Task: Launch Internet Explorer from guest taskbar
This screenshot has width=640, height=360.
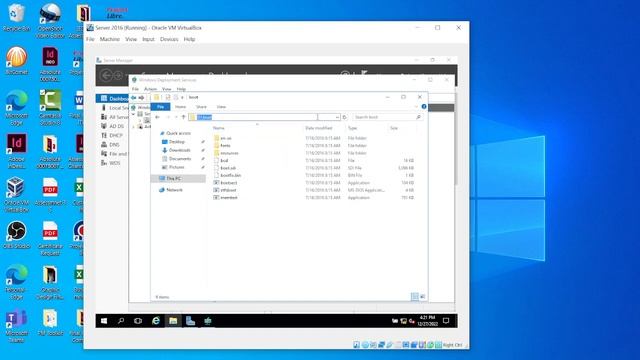Action: [x=156, y=321]
